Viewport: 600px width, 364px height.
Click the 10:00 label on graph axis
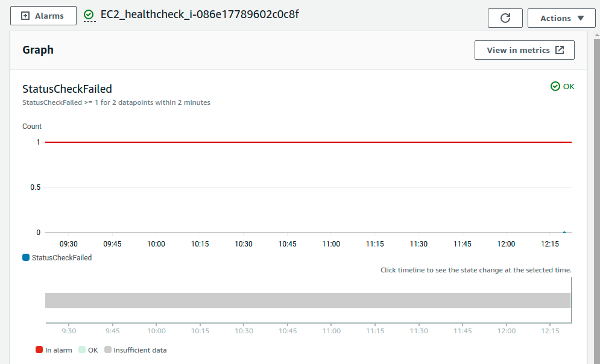(156, 244)
